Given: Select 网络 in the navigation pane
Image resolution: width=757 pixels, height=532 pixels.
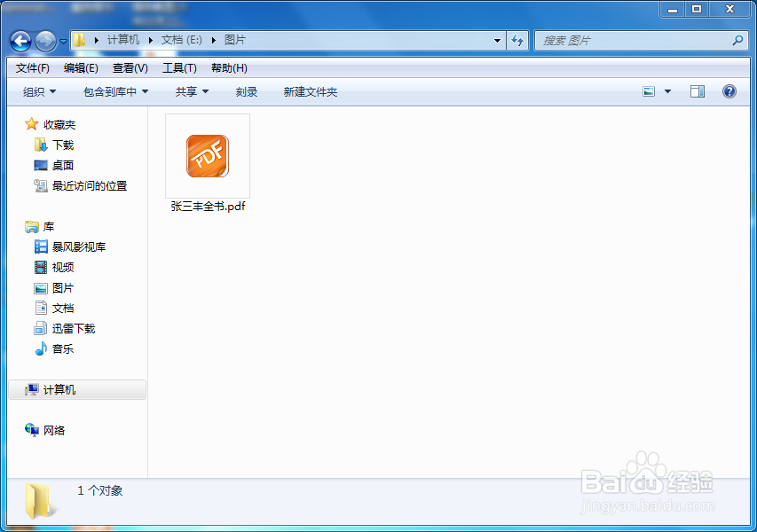Looking at the screenshot, I should point(45,430).
